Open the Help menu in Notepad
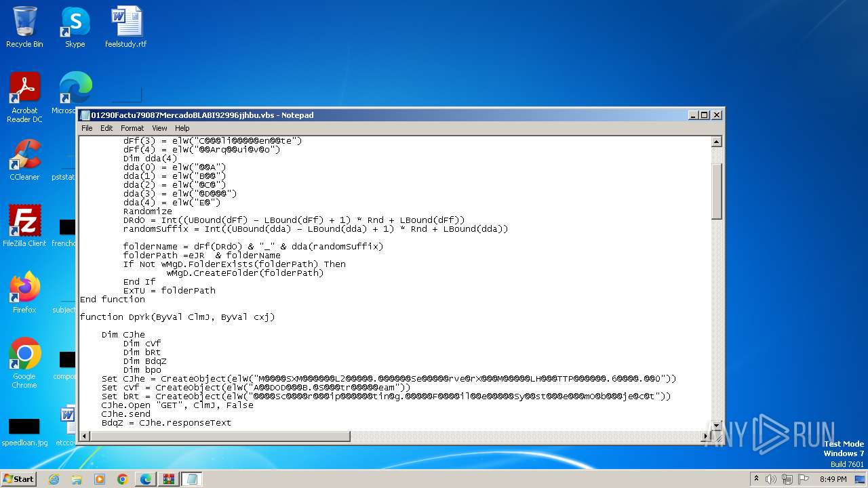Viewport: 868px width, 488px height. (182, 128)
